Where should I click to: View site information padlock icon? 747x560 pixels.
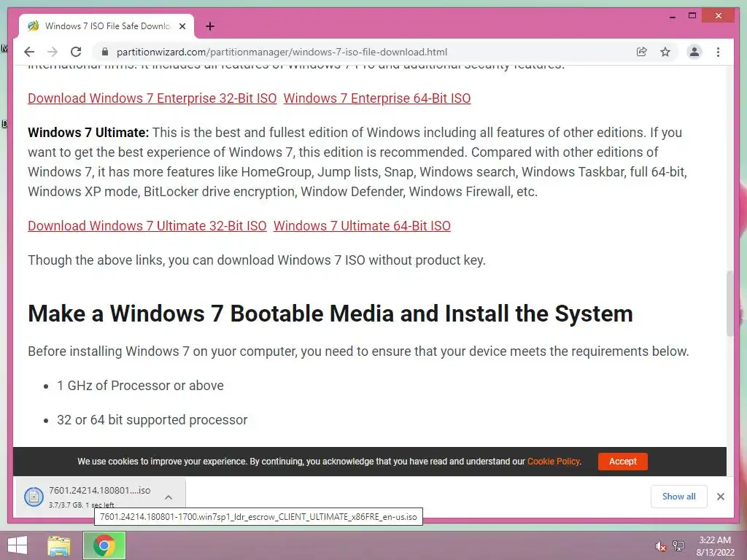coord(105,52)
